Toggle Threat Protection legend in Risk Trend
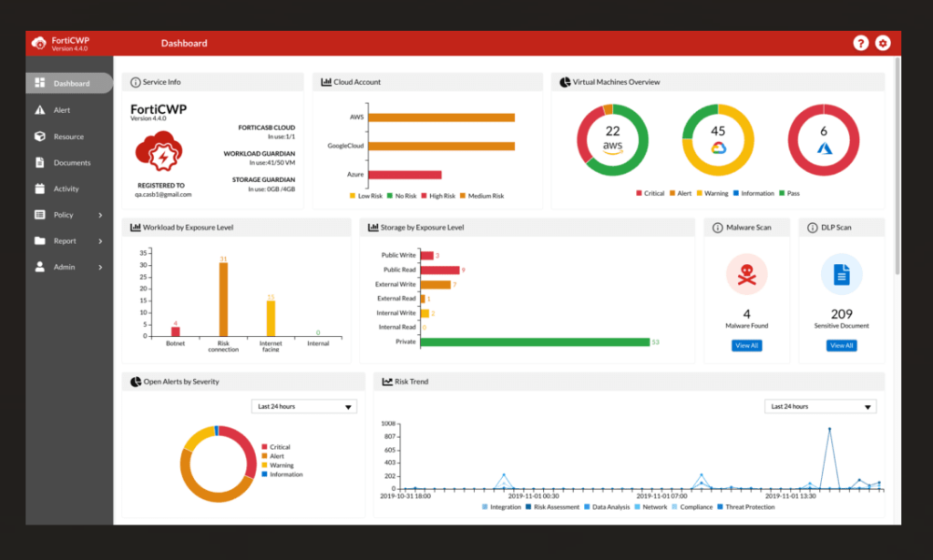 click(x=745, y=507)
